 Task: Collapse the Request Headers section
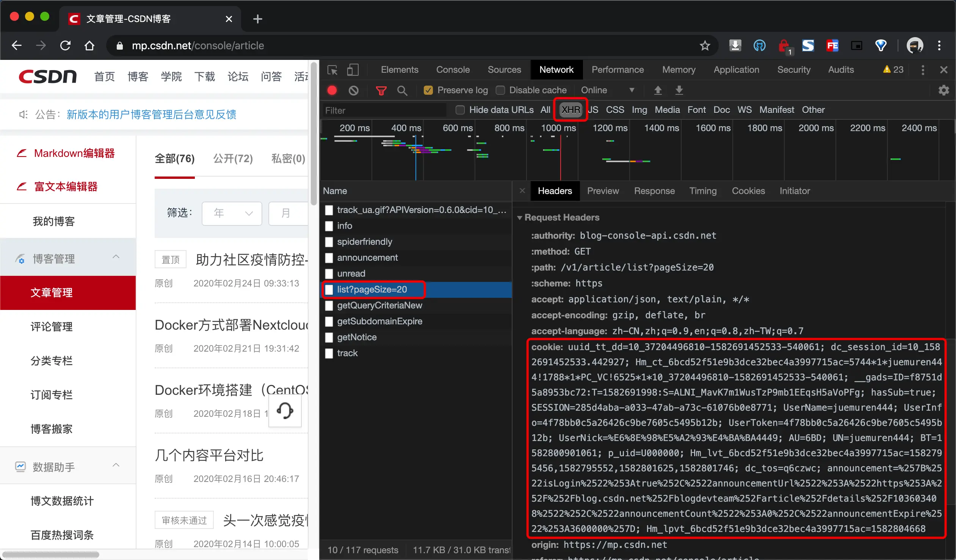(520, 217)
